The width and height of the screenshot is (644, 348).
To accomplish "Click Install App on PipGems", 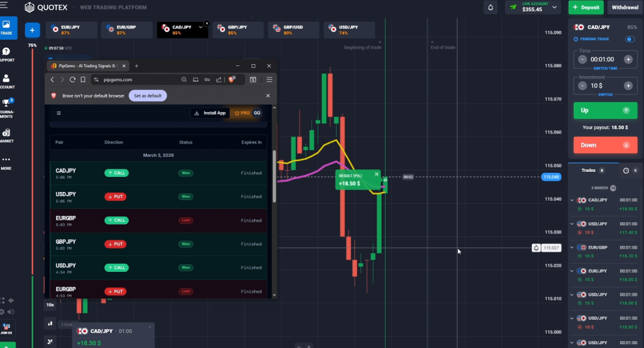I will pos(210,113).
